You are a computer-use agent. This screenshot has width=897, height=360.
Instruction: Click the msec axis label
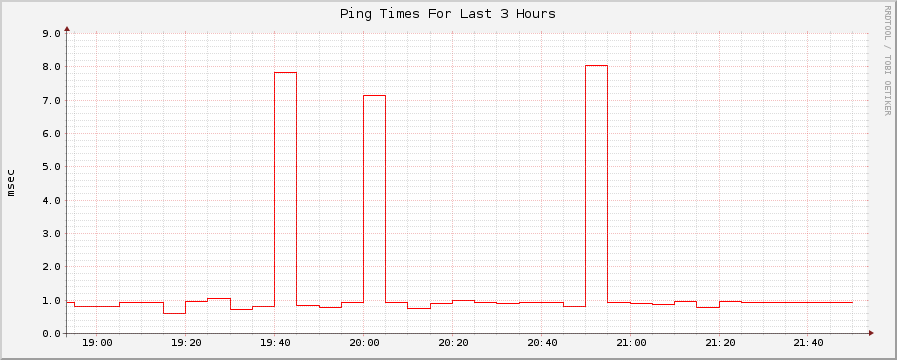point(11,183)
